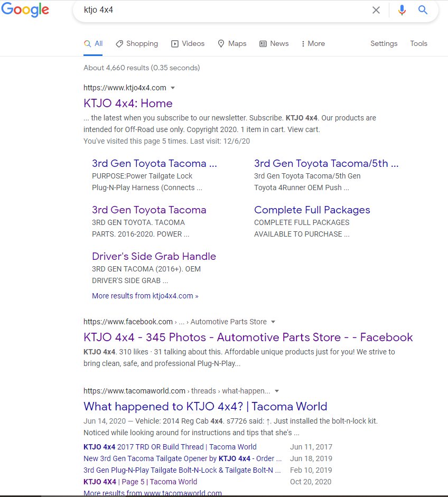Open the KTJO 4x4 Facebook result
The image size is (448, 497).
[x=248, y=337]
